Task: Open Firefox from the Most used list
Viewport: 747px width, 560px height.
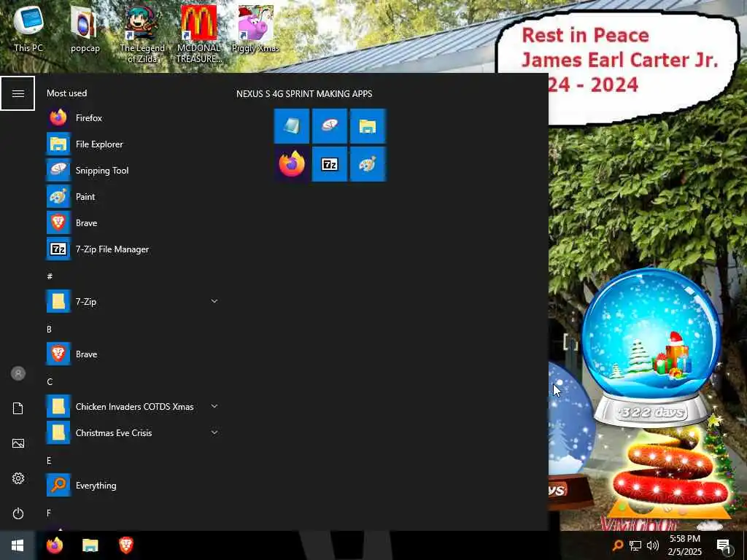Action: (x=133, y=117)
